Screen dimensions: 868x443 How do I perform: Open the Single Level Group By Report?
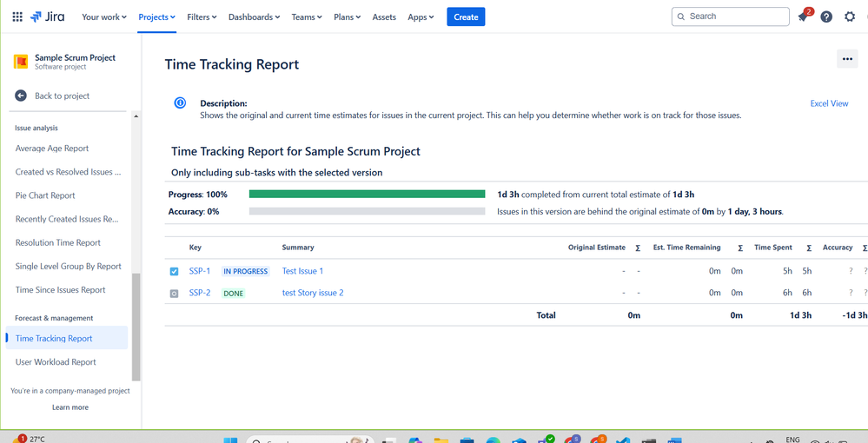click(68, 267)
